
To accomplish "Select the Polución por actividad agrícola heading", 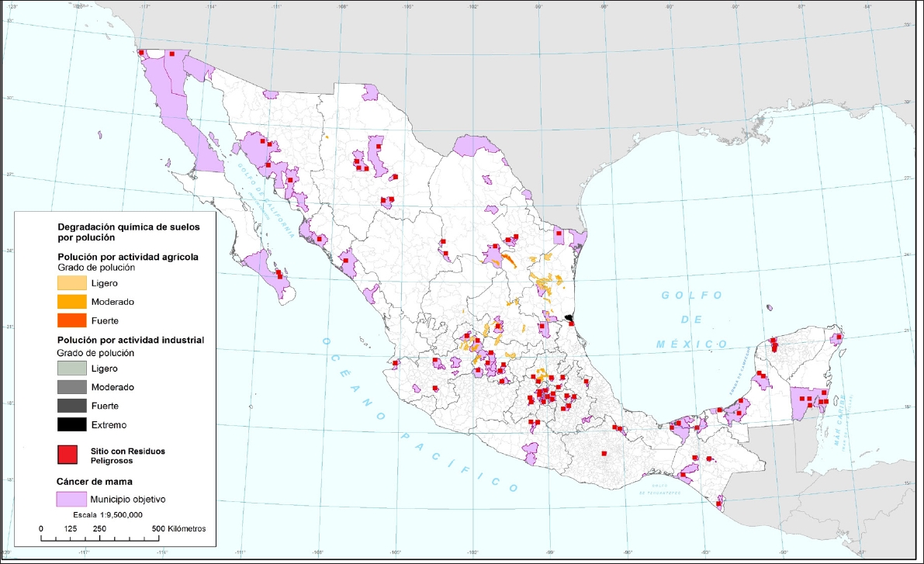I will (x=128, y=256).
